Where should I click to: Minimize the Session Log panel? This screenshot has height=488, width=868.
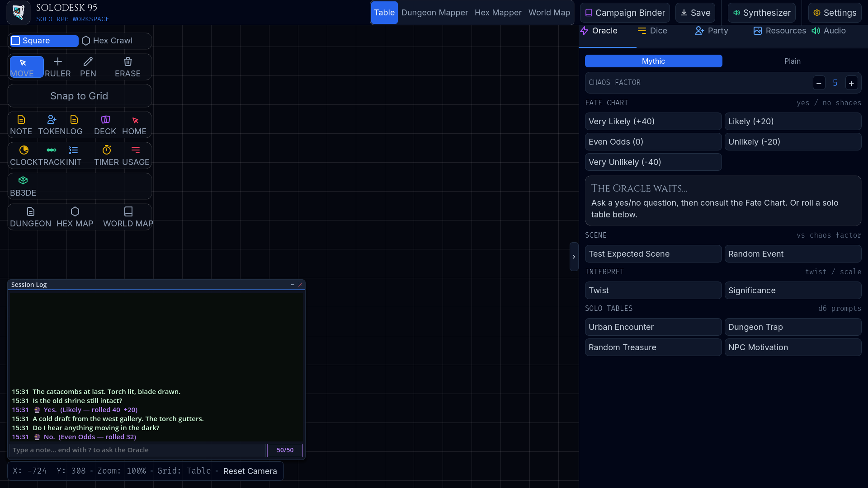point(292,285)
